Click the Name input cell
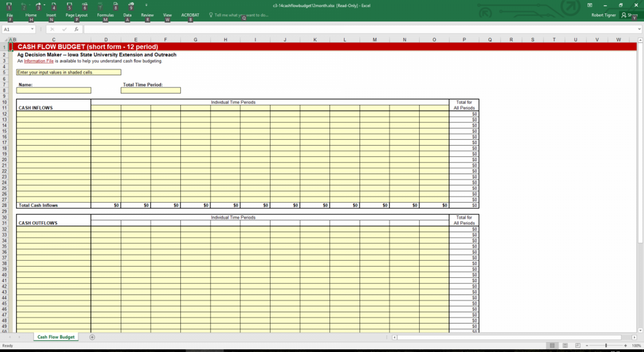This screenshot has height=352, width=644. tap(54, 90)
